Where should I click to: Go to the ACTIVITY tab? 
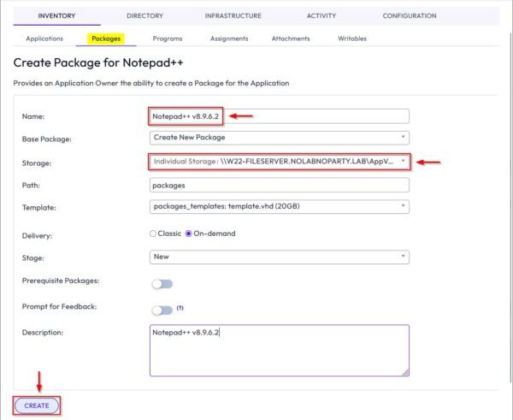[x=321, y=15]
